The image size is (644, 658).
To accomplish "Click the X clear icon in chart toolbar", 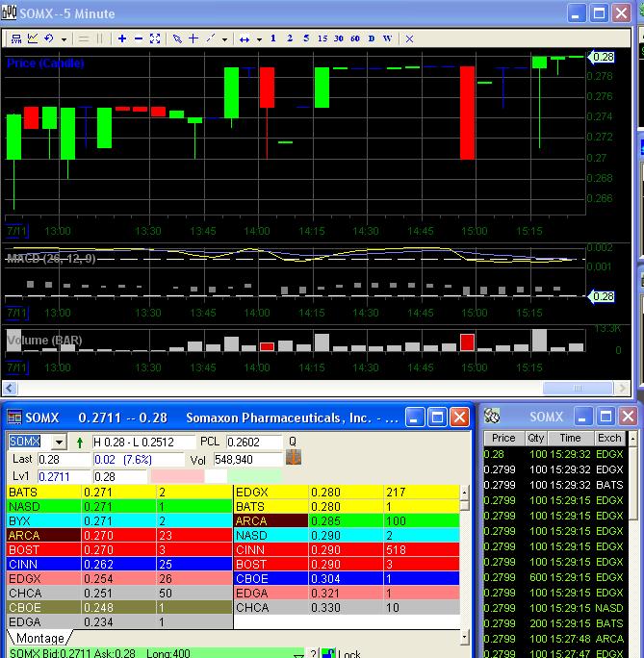I will tap(410, 39).
